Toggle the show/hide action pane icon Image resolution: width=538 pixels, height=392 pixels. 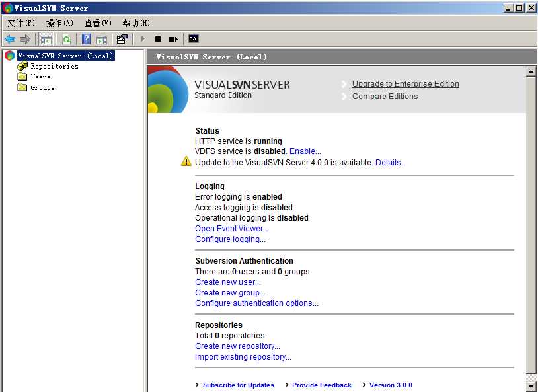(102, 40)
